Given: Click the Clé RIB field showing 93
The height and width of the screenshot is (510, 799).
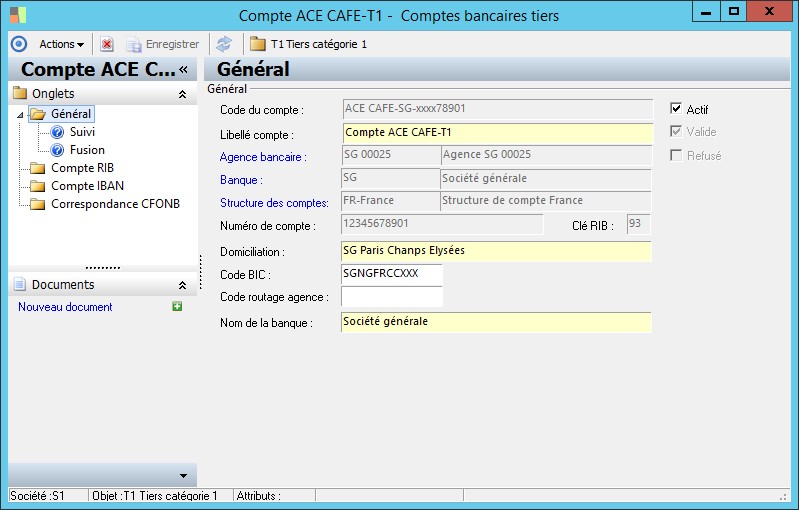Looking at the screenshot, I should [x=638, y=224].
